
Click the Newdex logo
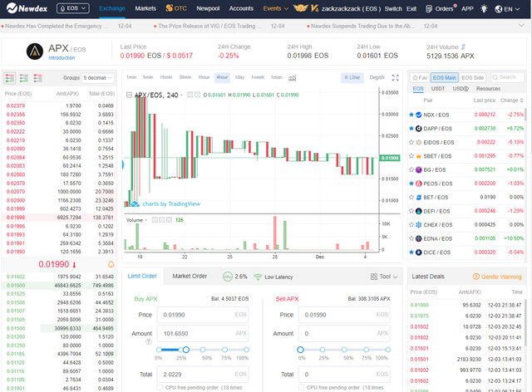(27, 8)
